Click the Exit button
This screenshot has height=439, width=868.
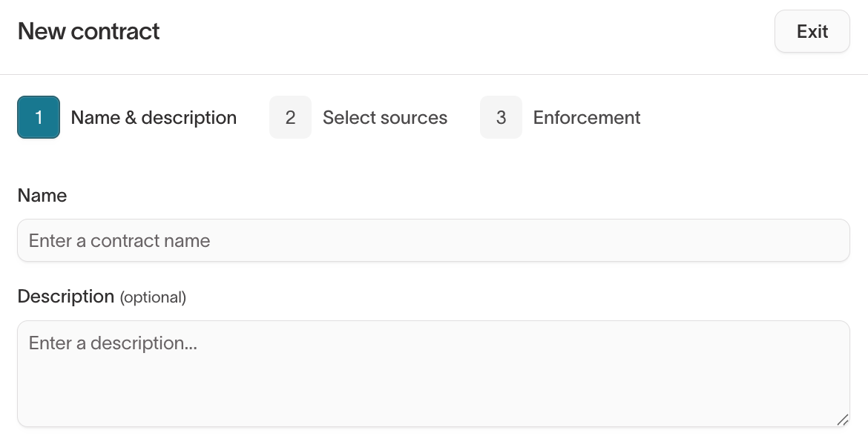tap(812, 32)
